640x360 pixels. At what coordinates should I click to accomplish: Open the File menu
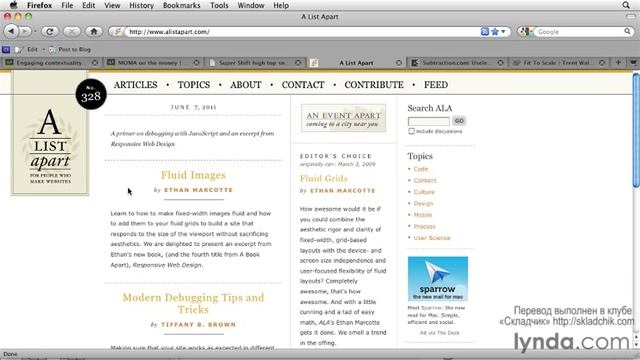(x=67, y=5)
